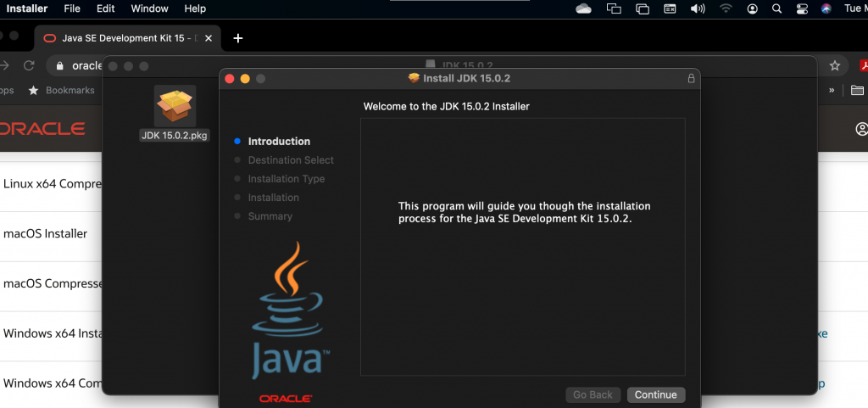Click the browser address bar URL
The height and width of the screenshot is (408, 868).
[x=87, y=66]
